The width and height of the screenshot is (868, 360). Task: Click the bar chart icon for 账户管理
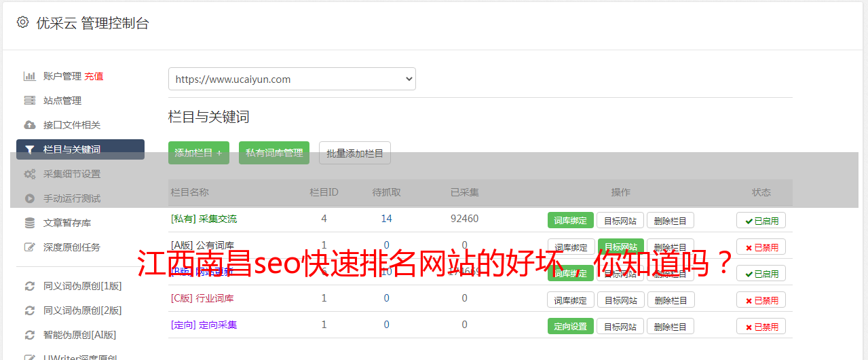tap(30, 76)
